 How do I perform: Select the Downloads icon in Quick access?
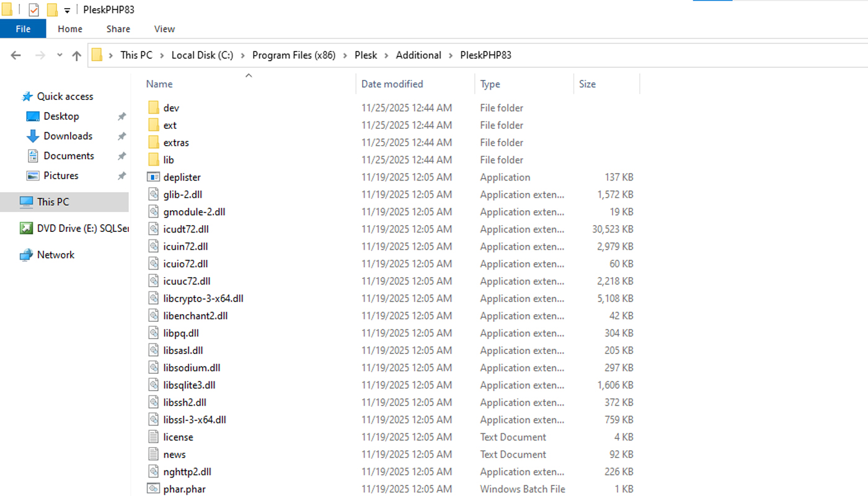(x=33, y=136)
